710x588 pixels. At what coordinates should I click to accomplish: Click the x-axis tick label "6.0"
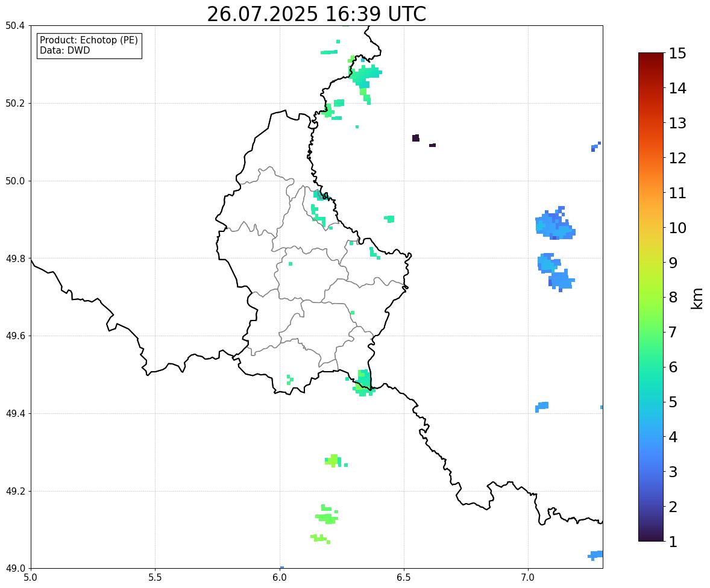(280, 578)
